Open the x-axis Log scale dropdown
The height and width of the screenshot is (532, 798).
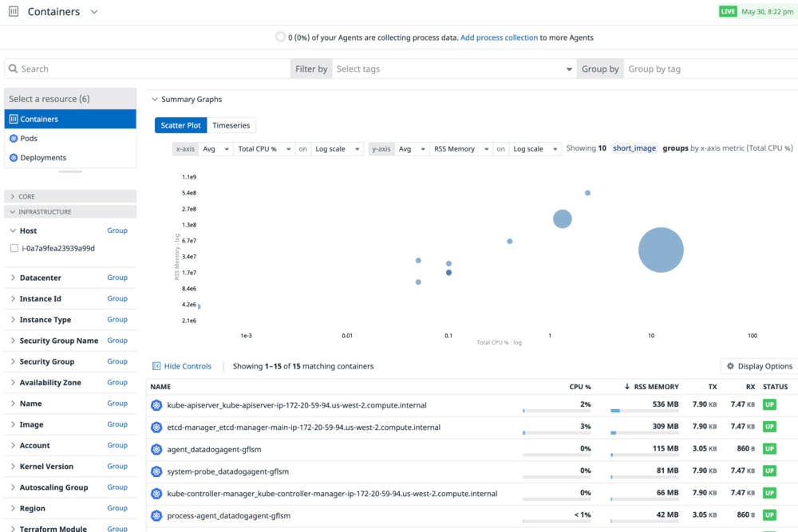coord(338,149)
